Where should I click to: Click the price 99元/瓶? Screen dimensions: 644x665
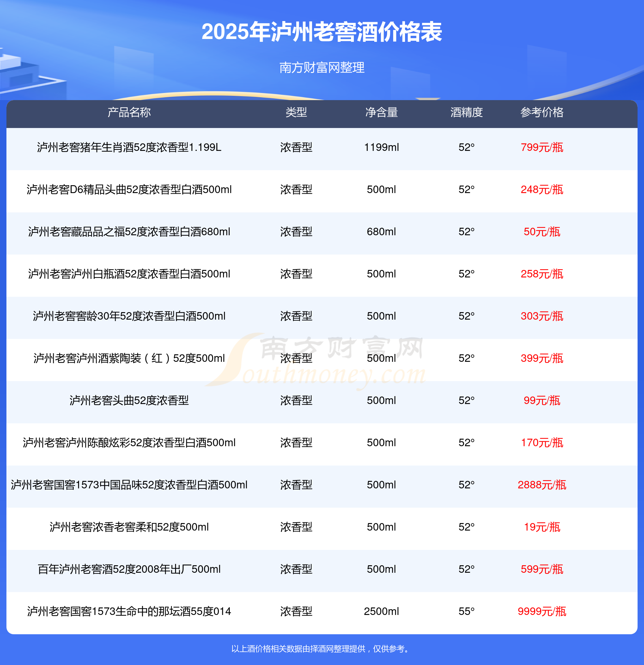pos(542,400)
